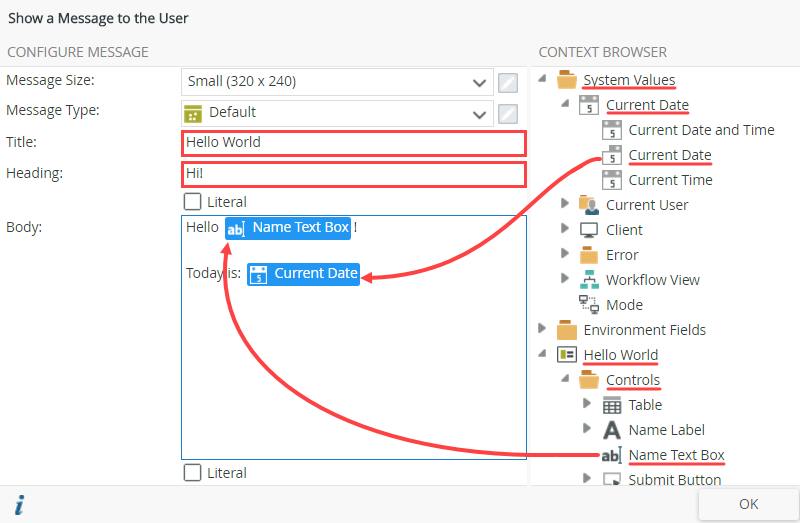Click into the Title input field
The height and width of the screenshot is (523, 800).
tap(353, 143)
